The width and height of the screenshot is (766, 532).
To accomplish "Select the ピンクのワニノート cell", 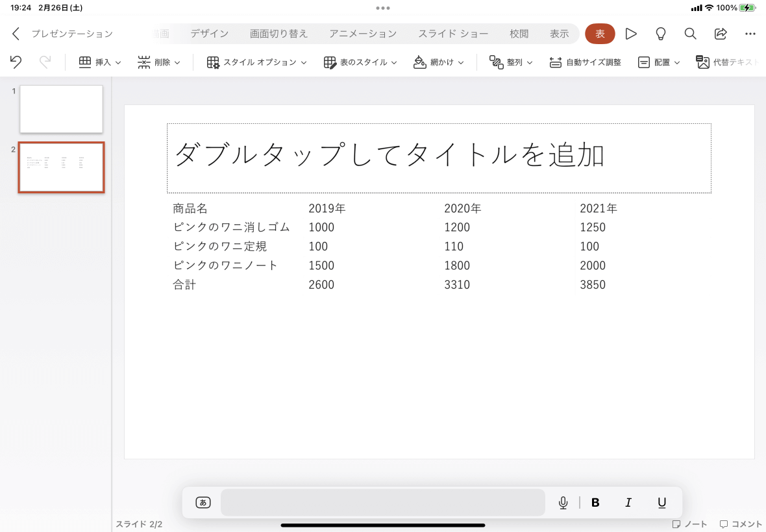I will [x=225, y=265].
